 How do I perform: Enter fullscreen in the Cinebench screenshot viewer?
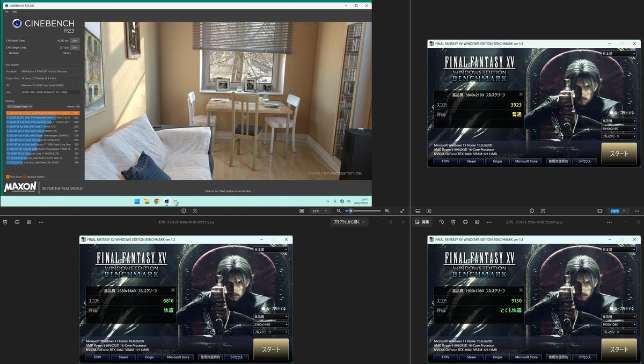pos(402,211)
